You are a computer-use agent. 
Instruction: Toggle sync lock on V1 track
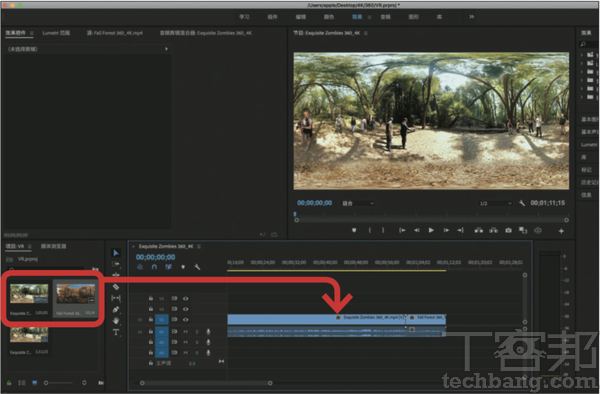coord(174,319)
